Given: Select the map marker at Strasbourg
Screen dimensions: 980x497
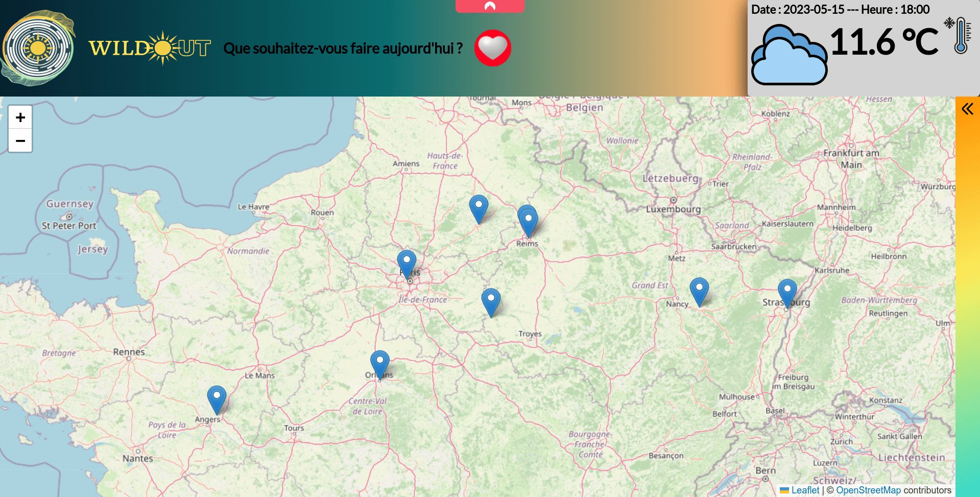Looking at the screenshot, I should click(x=787, y=293).
